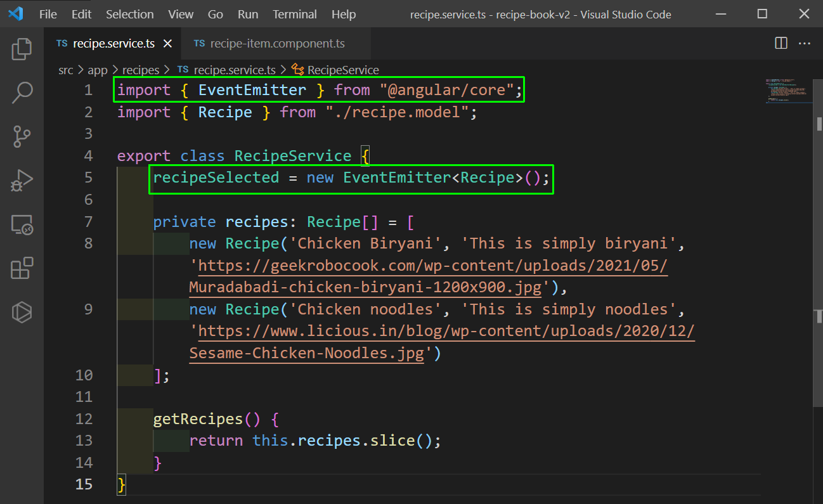Click the "@angular/core" string
Screen dimensions: 823x504
tap(446, 90)
